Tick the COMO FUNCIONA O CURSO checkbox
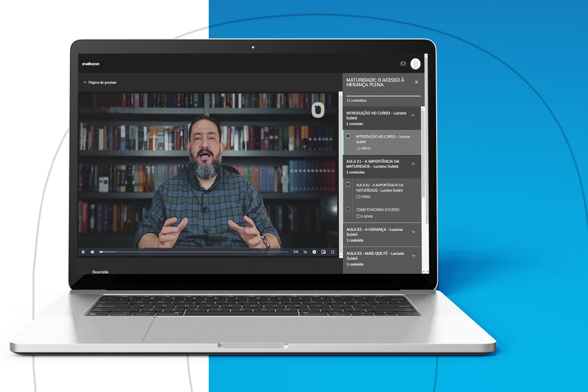Screen dimensions: 588x392 348,209
